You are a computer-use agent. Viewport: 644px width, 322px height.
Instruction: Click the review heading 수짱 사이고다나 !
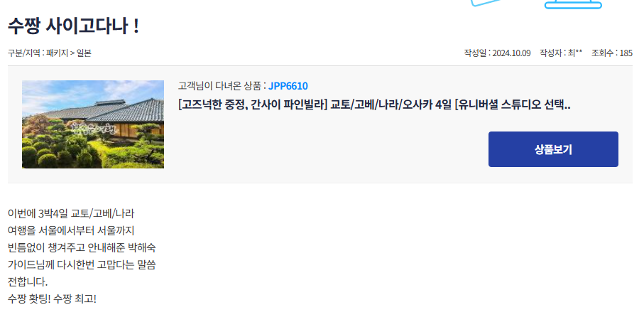74,26
